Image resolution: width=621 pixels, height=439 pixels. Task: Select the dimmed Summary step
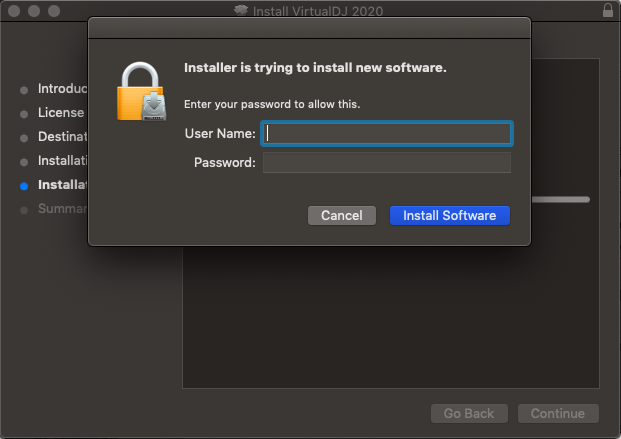point(62,209)
